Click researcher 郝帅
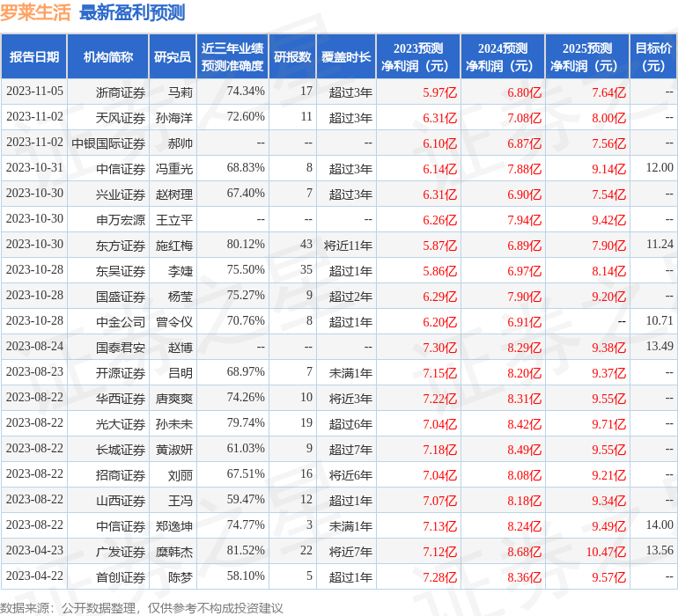The width and height of the screenshot is (678, 616). pyautogui.click(x=181, y=143)
